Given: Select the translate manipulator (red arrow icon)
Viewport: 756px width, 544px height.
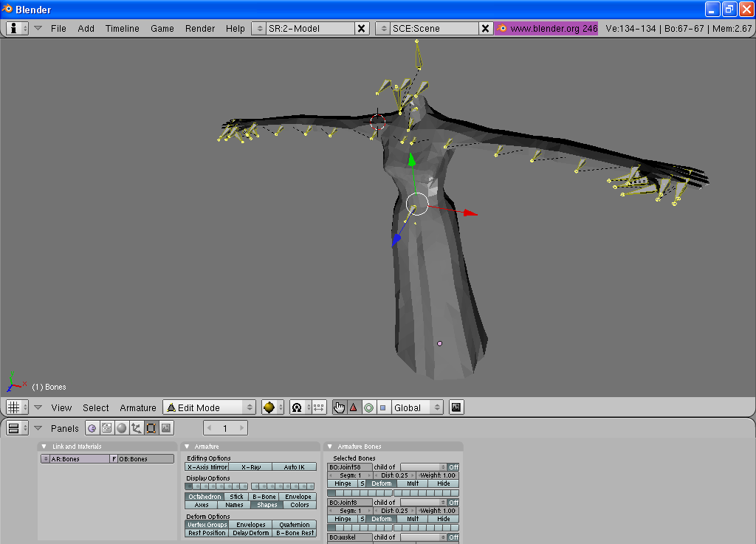Looking at the screenshot, I should [354, 407].
